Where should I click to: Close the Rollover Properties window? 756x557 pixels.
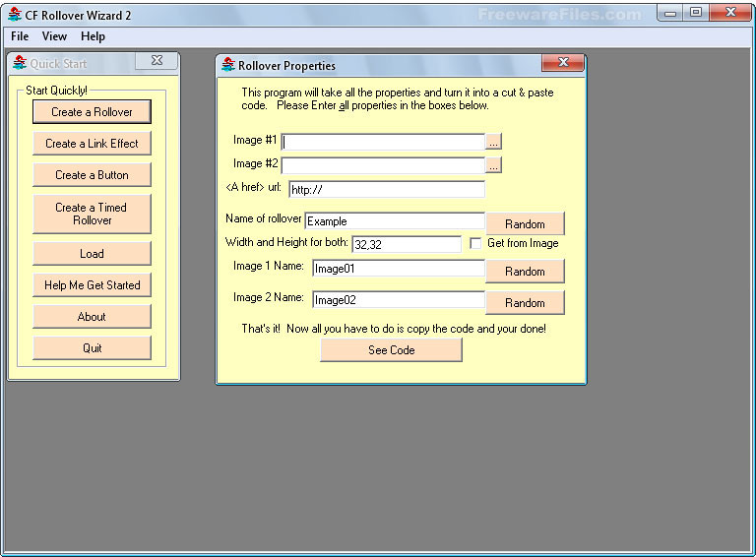click(563, 63)
